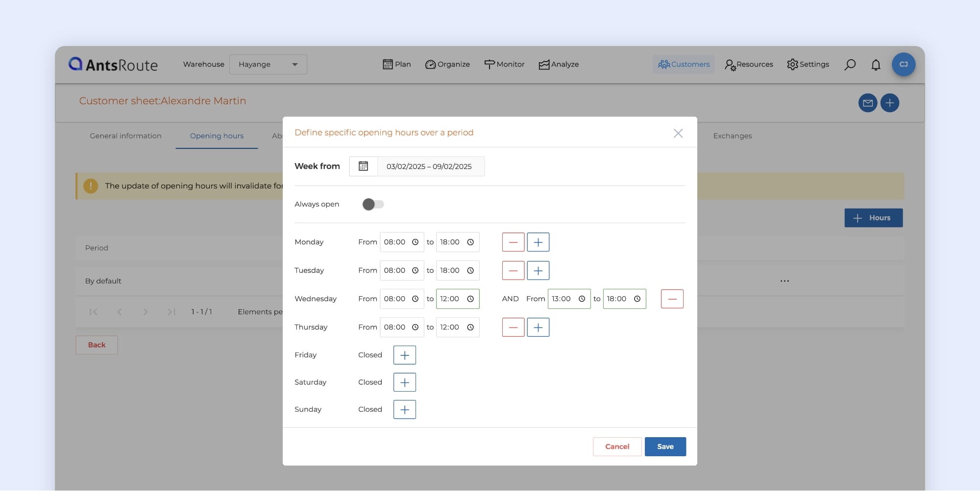Open the Hayange warehouse dropdown
This screenshot has height=491, width=980.
pyautogui.click(x=268, y=65)
